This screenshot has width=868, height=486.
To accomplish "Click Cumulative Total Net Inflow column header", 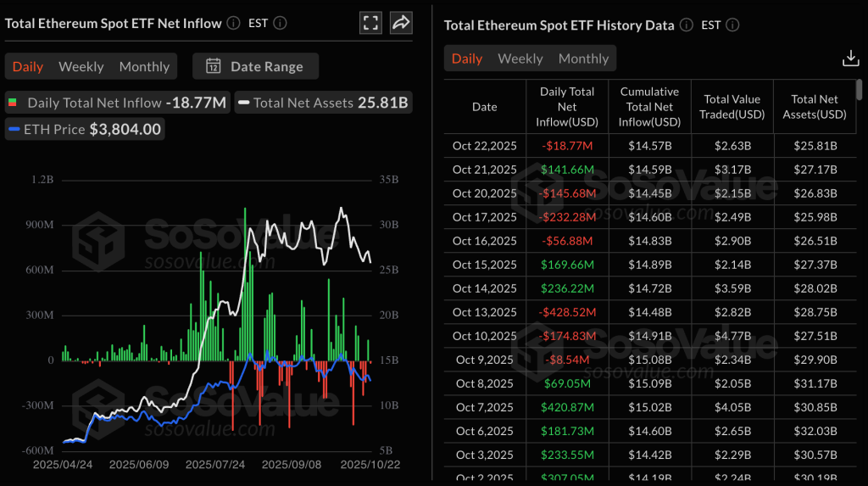I will point(649,107).
